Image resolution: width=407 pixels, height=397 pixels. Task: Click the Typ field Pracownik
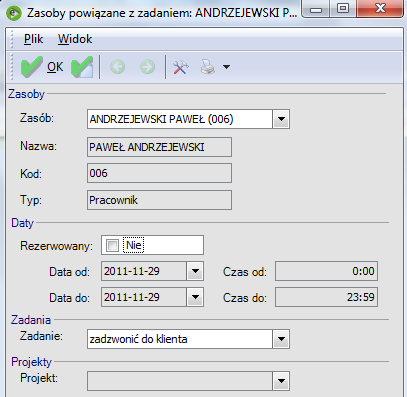[x=159, y=200]
